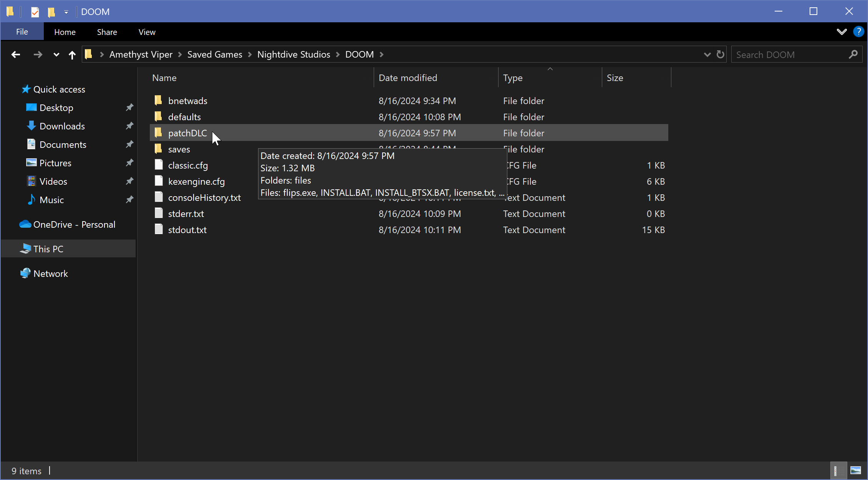
Task: Click the Refresh button in address bar
Action: click(x=721, y=55)
